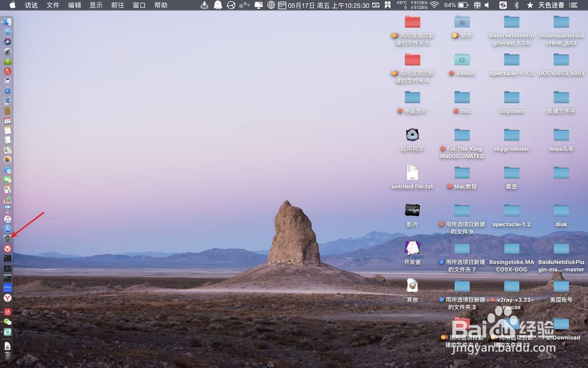This screenshot has width=588, height=368.
Task: Open the 前往 menu
Action: click(118, 5)
